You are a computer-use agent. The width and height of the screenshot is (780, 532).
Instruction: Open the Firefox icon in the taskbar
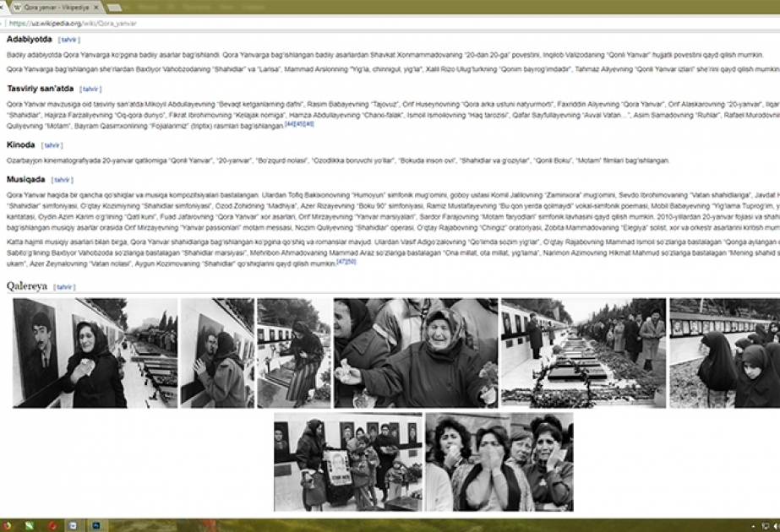coord(6,525)
